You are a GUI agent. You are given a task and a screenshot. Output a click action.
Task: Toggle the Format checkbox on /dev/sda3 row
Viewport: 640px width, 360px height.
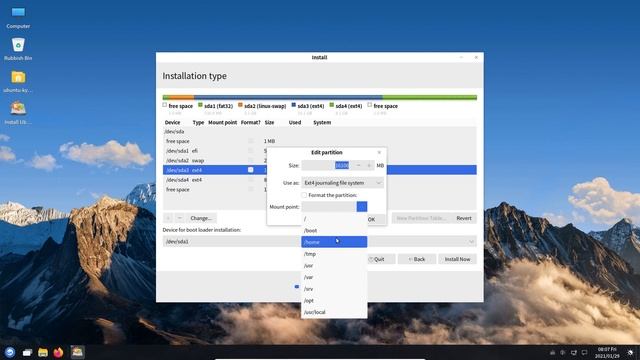pyautogui.click(x=251, y=170)
